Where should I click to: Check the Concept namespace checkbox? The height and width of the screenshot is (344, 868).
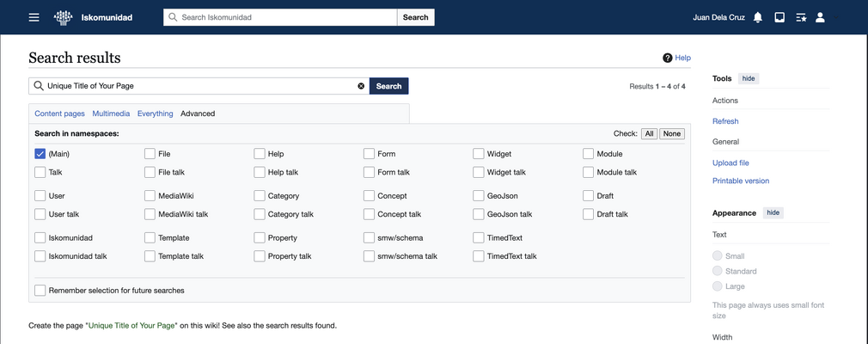coord(369,195)
